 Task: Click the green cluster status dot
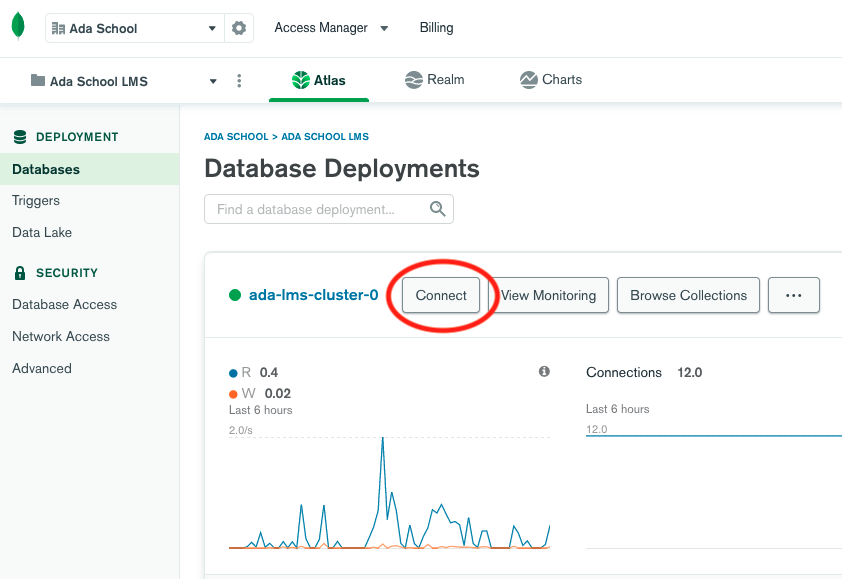pos(235,295)
